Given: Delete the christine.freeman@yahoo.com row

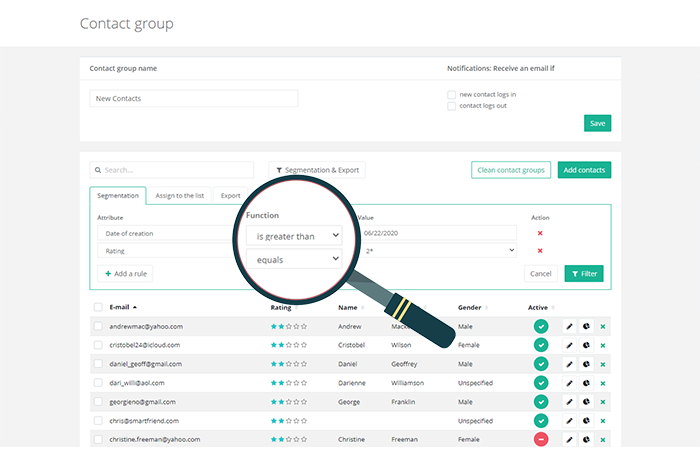Looking at the screenshot, I should click(x=603, y=440).
